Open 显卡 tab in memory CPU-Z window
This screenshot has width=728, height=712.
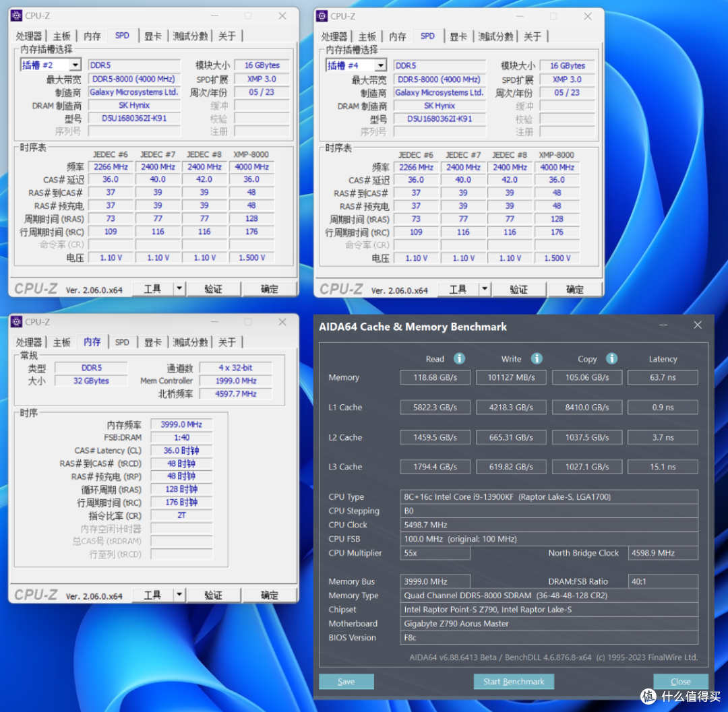click(x=153, y=342)
